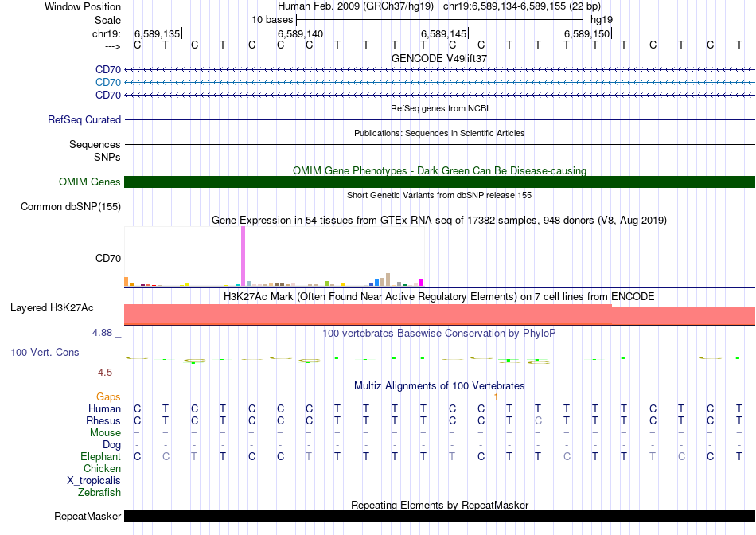Select the orange insertion marker in Elephant row
The height and width of the screenshot is (535, 756).
[x=497, y=456]
